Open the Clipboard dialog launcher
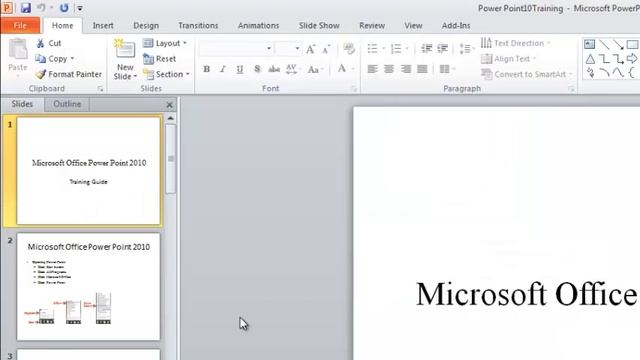 pyautogui.click(x=100, y=89)
